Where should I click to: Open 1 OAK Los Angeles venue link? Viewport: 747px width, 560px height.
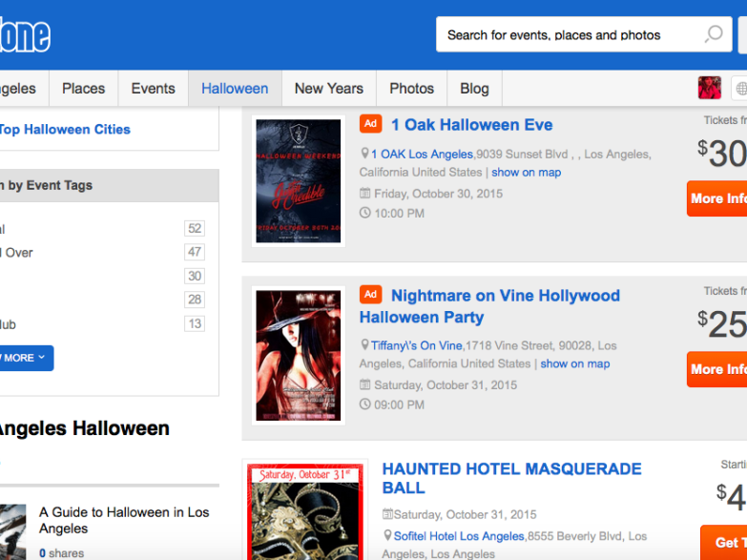coord(422,154)
